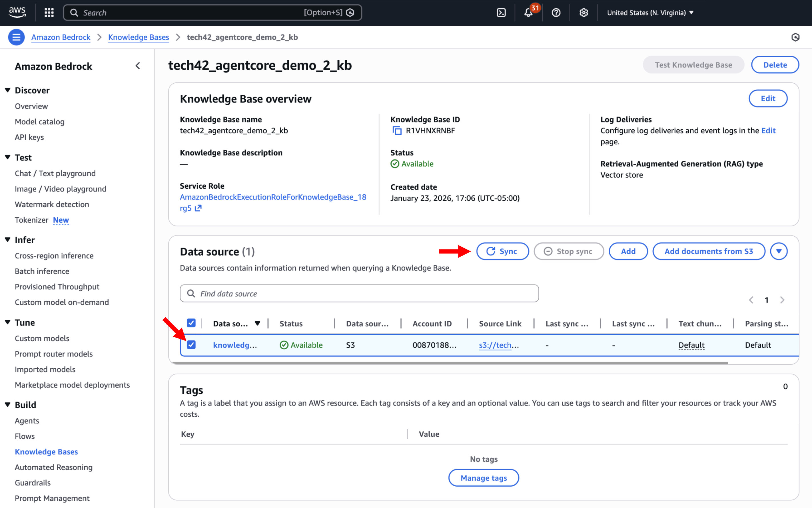The image size is (812, 508).
Task: Open more data source actions dropdown
Action: pos(779,251)
